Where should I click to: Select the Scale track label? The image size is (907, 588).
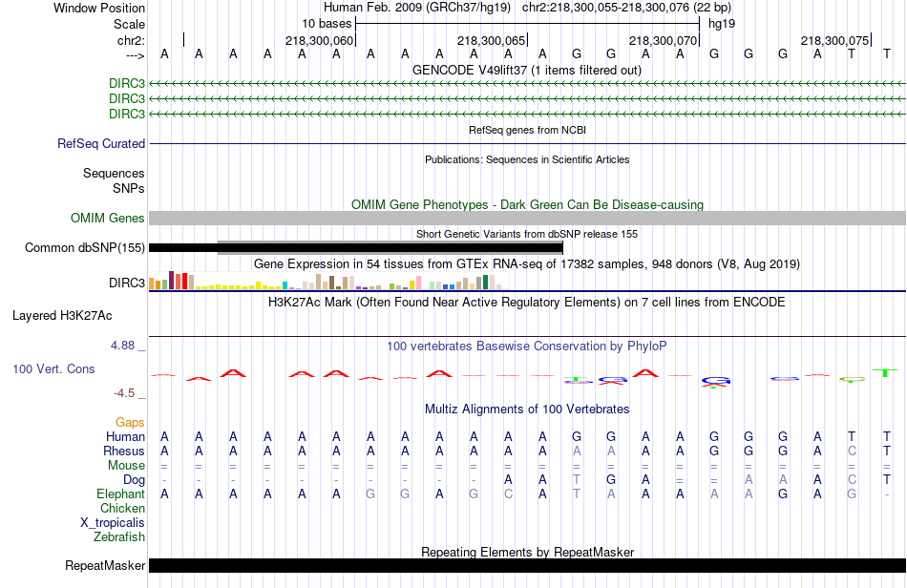tap(129, 24)
